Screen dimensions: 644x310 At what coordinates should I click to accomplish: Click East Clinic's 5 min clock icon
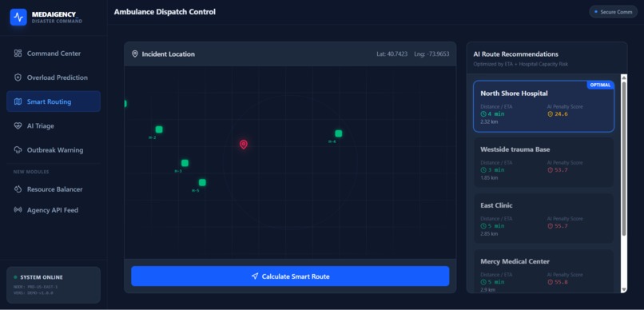(483, 226)
